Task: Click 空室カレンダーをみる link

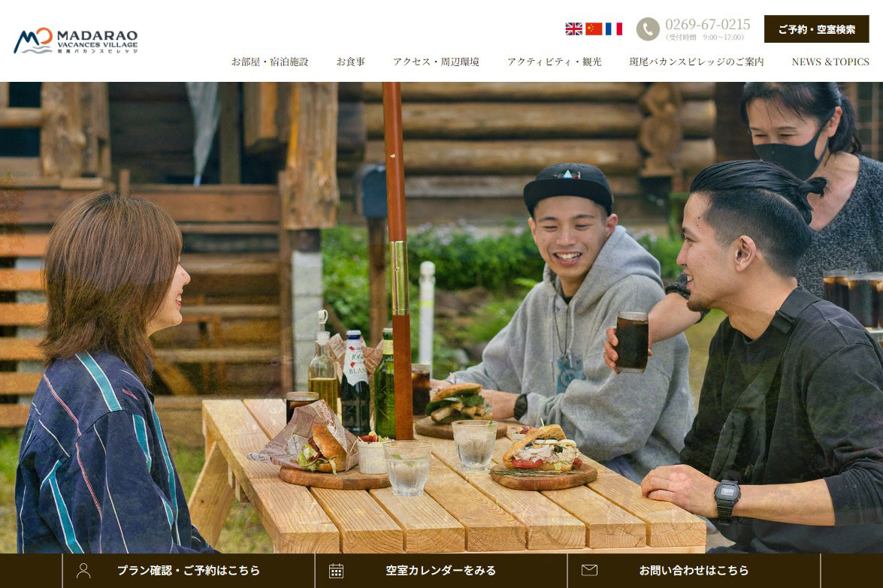Action: [441, 571]
